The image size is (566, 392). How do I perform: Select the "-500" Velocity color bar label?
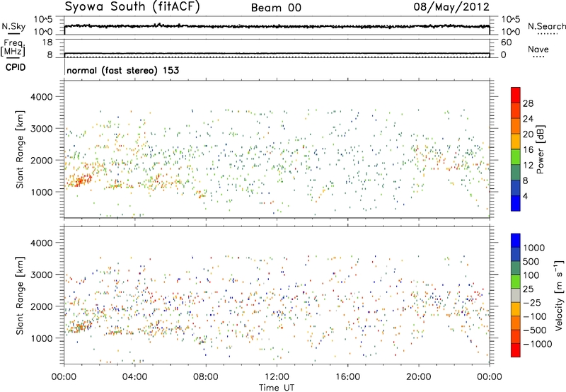pyautogui.click(x=535, y=330)
